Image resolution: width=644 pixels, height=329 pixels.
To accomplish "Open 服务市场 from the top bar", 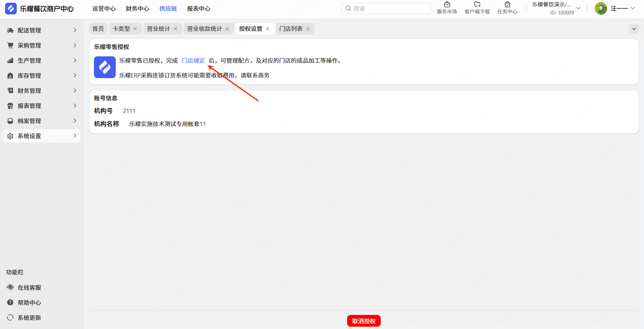I will [x=447, y=8].
